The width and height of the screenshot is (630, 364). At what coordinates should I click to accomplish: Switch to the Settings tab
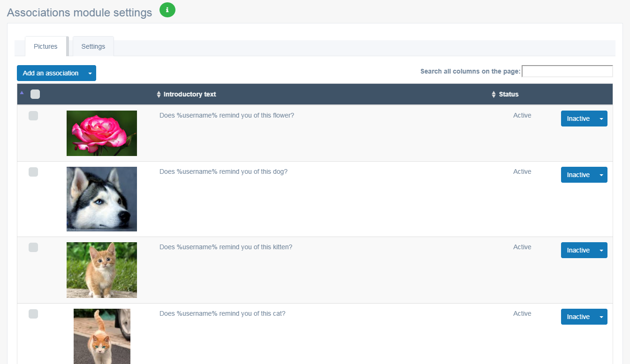point(93,46)
